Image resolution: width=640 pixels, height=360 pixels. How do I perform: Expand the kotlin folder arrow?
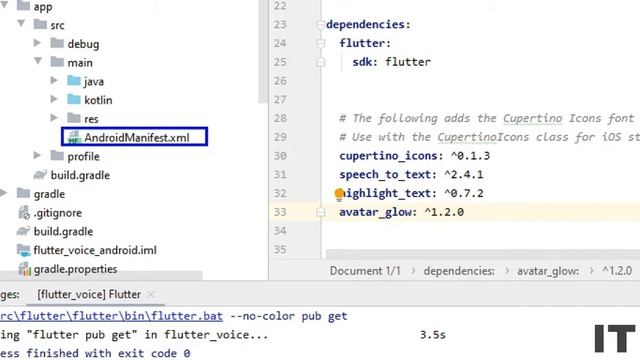pos(54,99)
